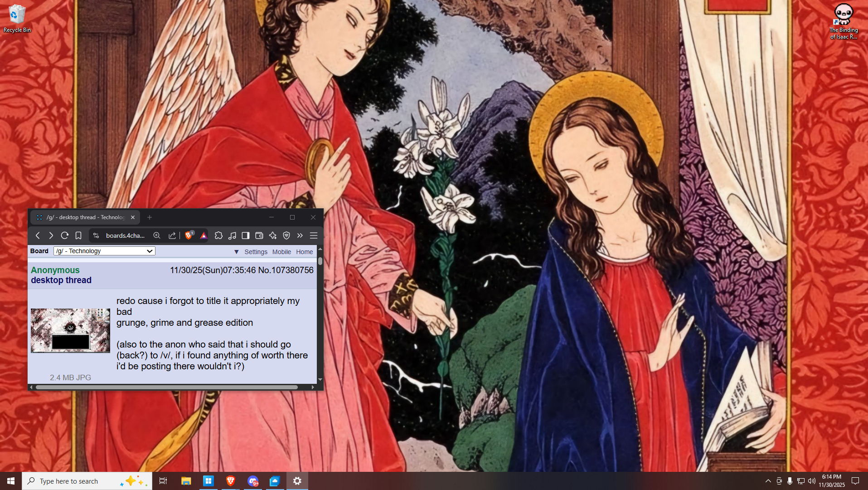
Task: Expand the navigation triangle near Settings
Action: (x=236, y=252)
